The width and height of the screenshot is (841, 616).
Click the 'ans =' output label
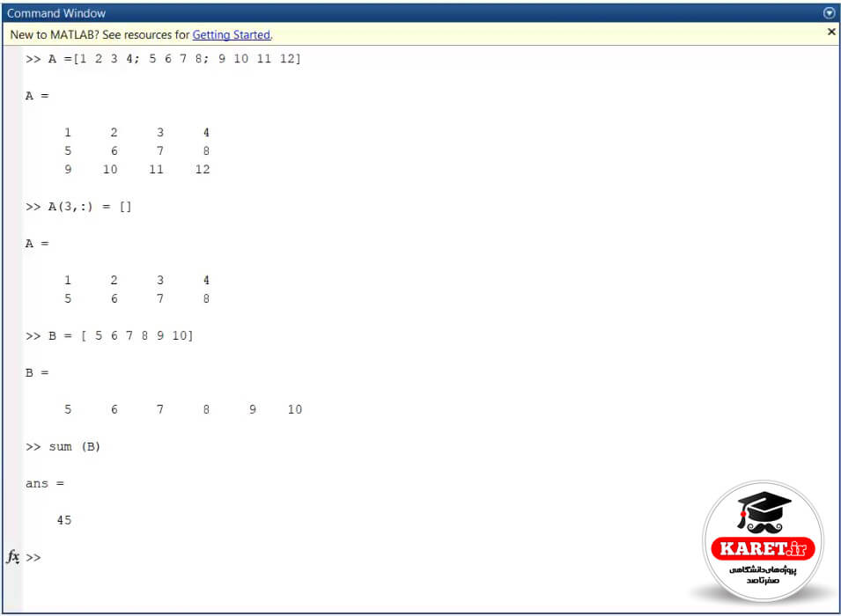point(45,484)
